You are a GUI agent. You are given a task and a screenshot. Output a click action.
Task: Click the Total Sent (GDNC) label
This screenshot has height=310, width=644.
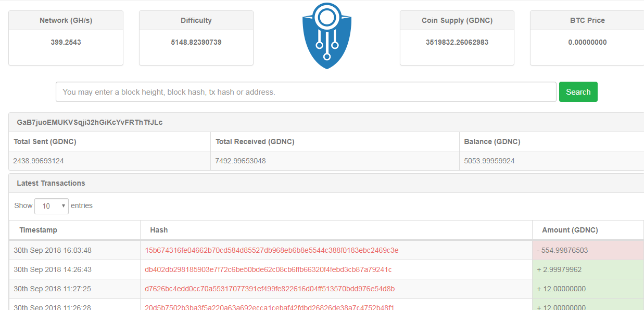[45, 141]
